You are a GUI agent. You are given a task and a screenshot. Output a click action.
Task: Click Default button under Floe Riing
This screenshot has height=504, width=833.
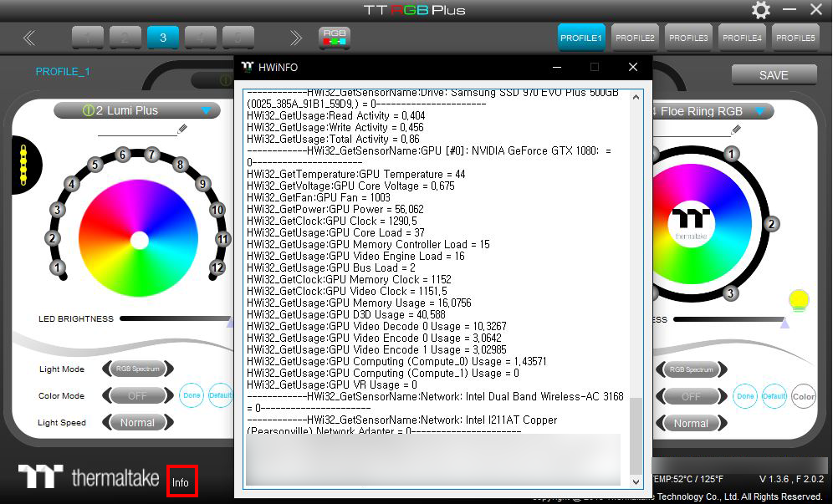click(774, 396)
